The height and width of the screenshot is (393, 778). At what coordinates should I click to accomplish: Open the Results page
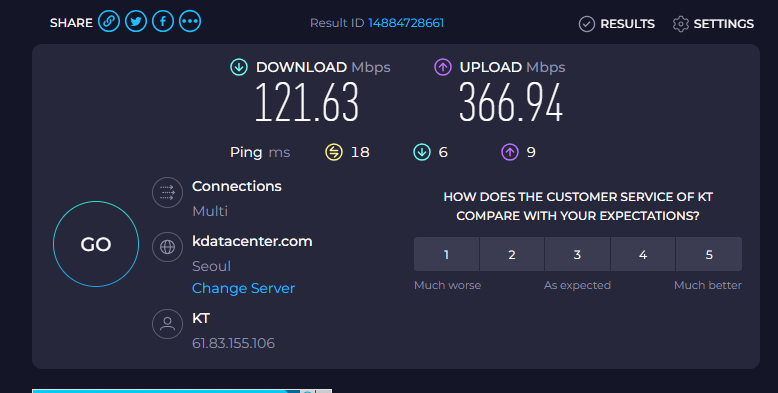[617, 24]
